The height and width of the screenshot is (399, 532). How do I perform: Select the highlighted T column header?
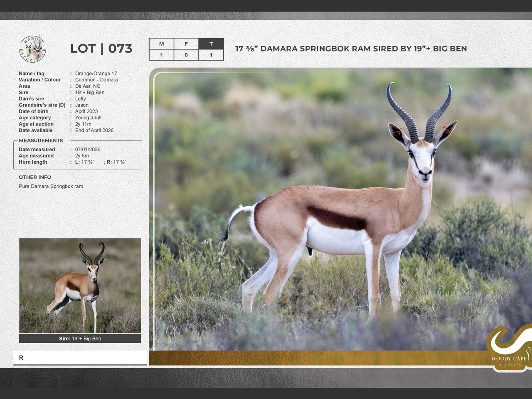pos(211,44)
